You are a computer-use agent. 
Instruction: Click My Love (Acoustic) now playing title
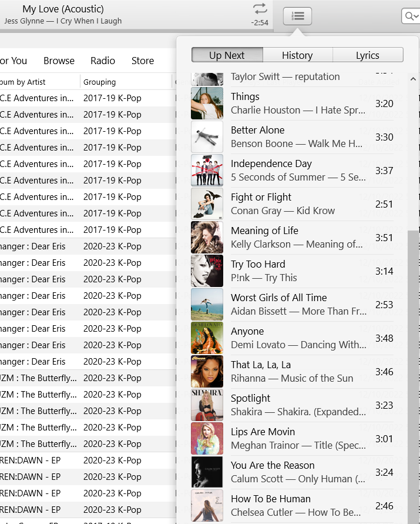63,9
